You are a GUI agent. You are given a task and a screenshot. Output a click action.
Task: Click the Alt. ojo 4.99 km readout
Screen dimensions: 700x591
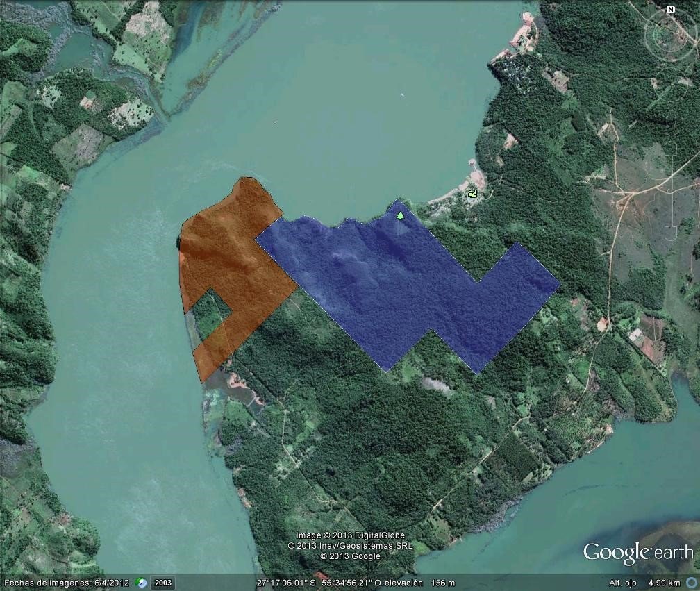coord(644,583)
